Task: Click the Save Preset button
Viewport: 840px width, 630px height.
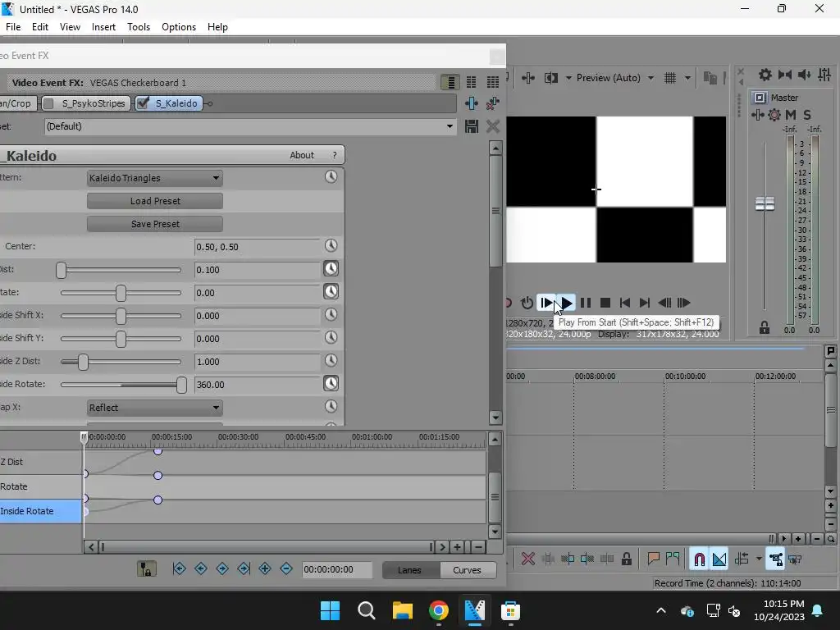Action: point(155,225)
